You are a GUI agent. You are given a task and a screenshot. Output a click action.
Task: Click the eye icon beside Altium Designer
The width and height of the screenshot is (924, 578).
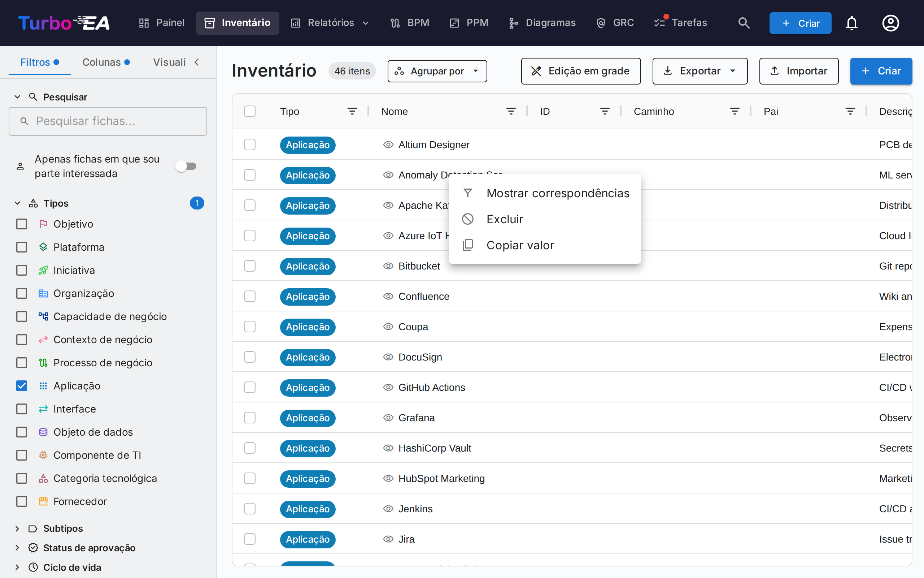pos(388,144)
